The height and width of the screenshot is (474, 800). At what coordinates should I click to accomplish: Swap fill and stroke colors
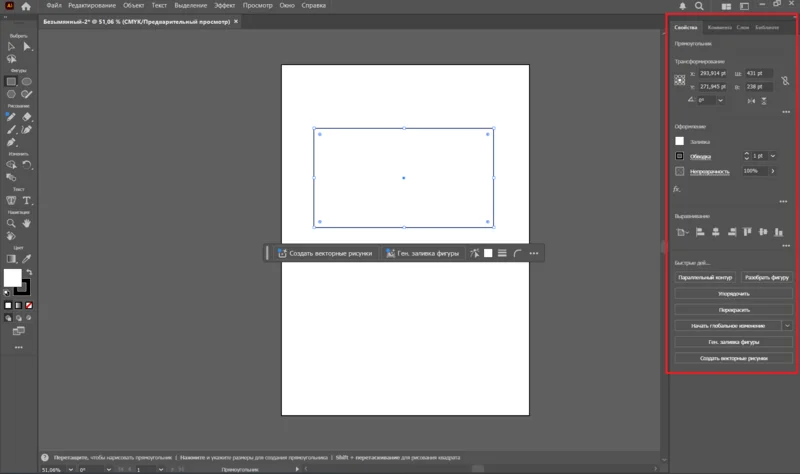28,270
